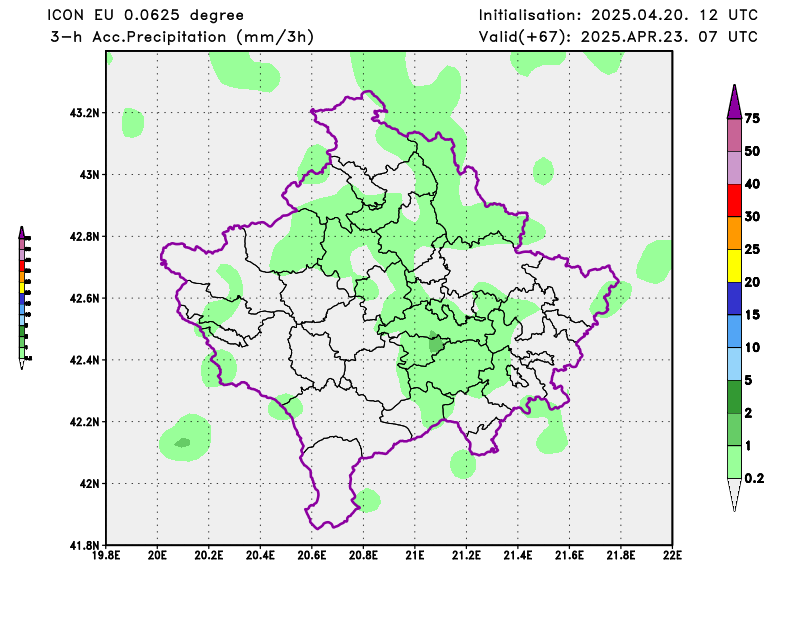Viewport: 800px width, 618px height.
Task: Click the 'Valid(+67): 2025.APR.23. 07 UTC' text
Action: pos(618,37)
